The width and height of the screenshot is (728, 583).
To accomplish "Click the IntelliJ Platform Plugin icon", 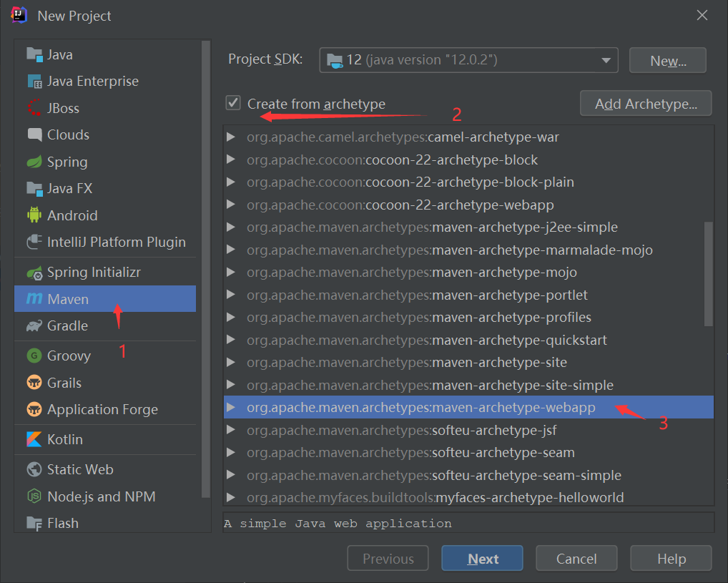I will 34,242.
